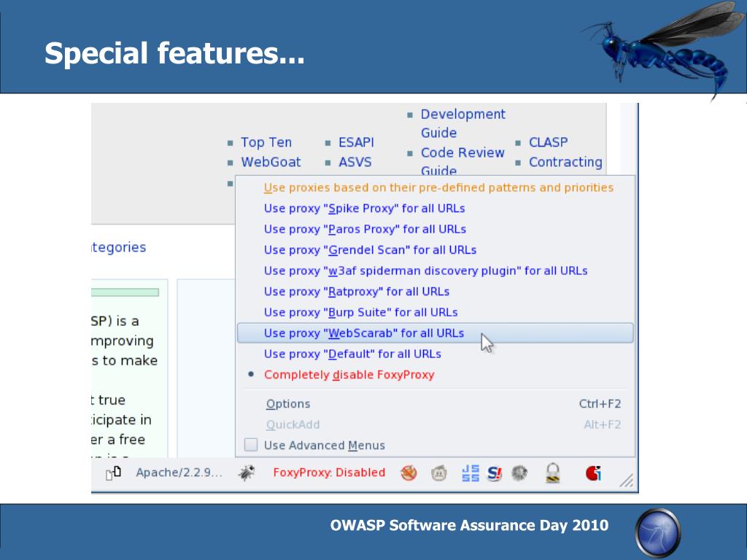Click the Apache/2.2.9... server status text
Image resolution: width=747 pixels, height=560 pixels.
tap(179, 472)
